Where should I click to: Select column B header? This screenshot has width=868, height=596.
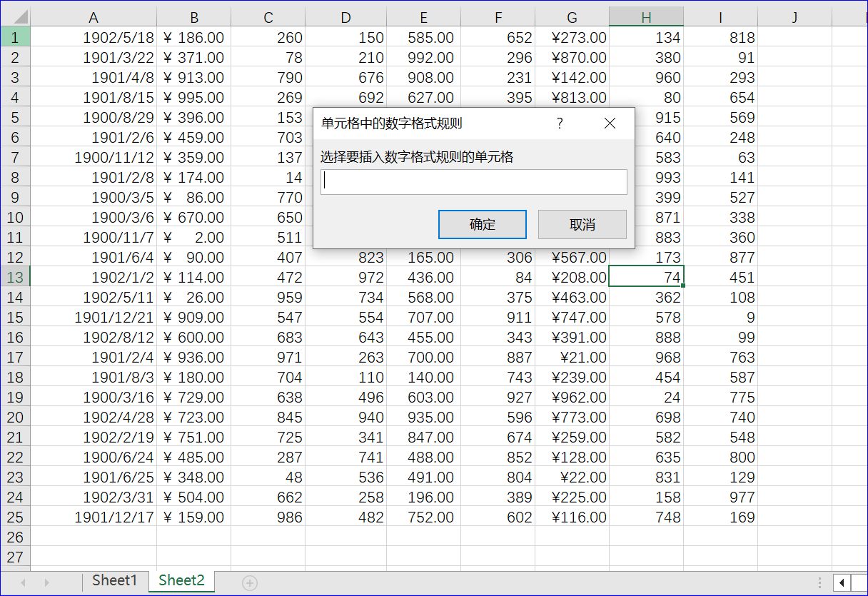(194, 17)
